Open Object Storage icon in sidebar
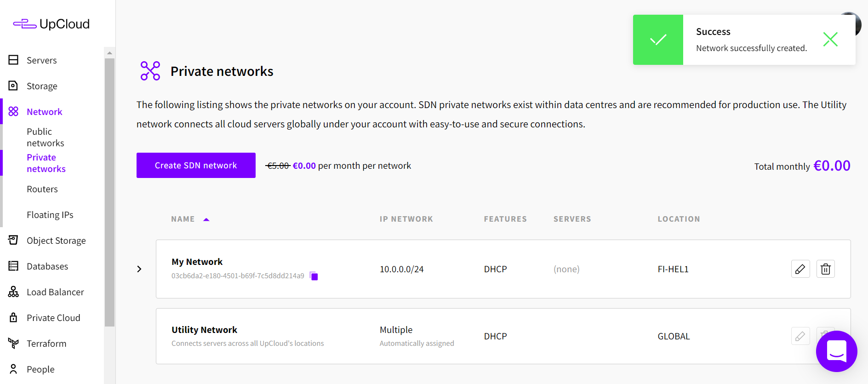Image resolution: width=868 pixels, height=384 pixels. pos(13,240)
